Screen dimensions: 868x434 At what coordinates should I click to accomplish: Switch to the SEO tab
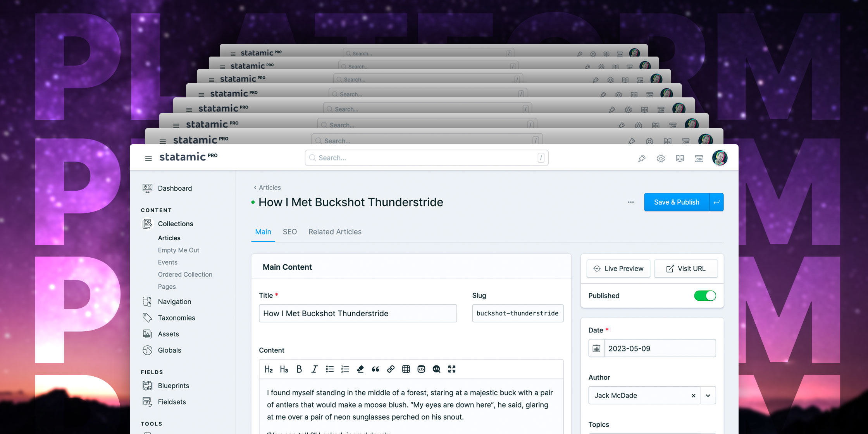(x=290, y=231)
